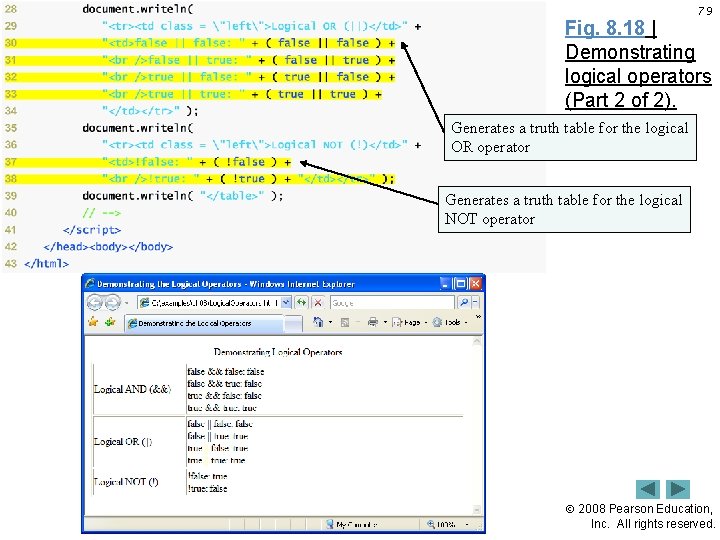Click the 'false && true: false' line
This screenshot has height=540, width=720.
(x=225, y=383)
